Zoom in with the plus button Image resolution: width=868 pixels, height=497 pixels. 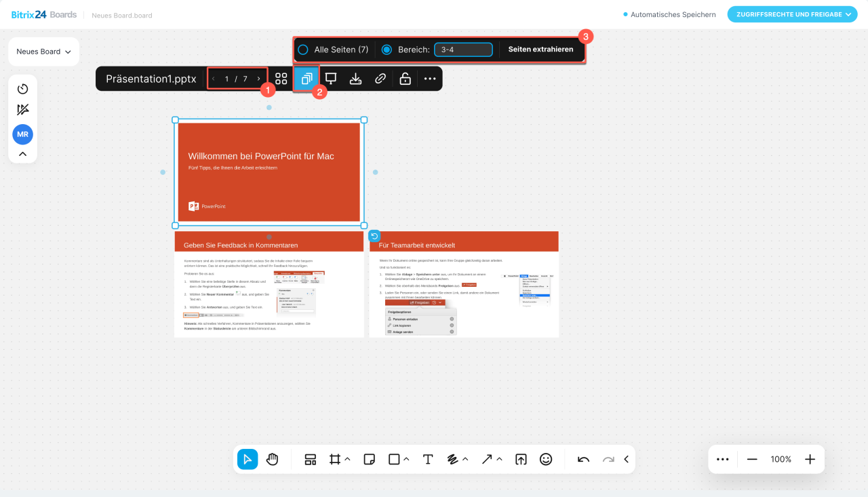click(x=810, y=459)
